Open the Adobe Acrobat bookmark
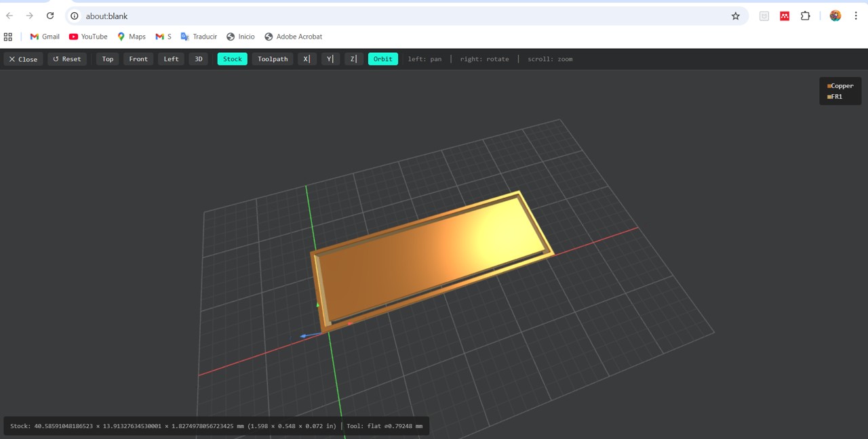 pos(293,37)
